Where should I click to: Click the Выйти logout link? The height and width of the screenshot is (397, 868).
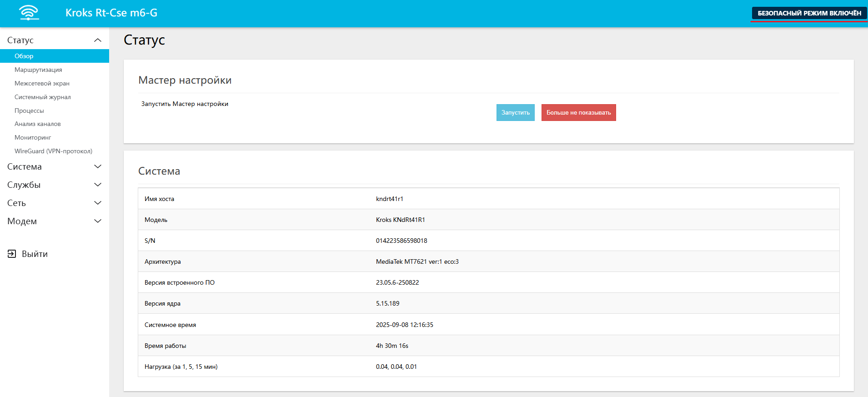(x=35, y=254)
